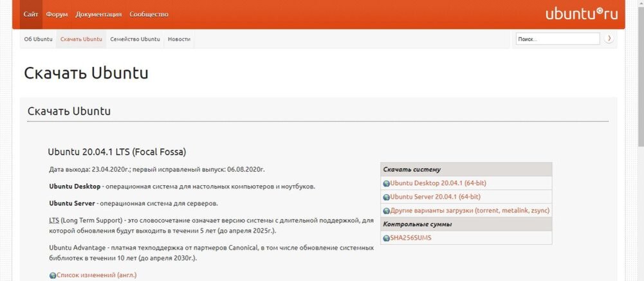Click the globe icon beside Ubuntu Desktop 20.04.1
The image size is (644, 281).
pyautogui.click(x=386, y=184)
